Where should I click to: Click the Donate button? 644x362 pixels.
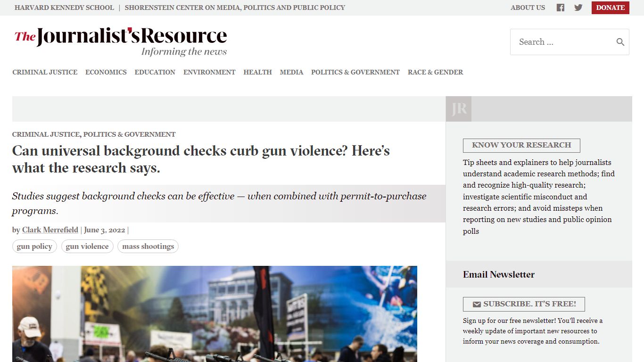611,8
